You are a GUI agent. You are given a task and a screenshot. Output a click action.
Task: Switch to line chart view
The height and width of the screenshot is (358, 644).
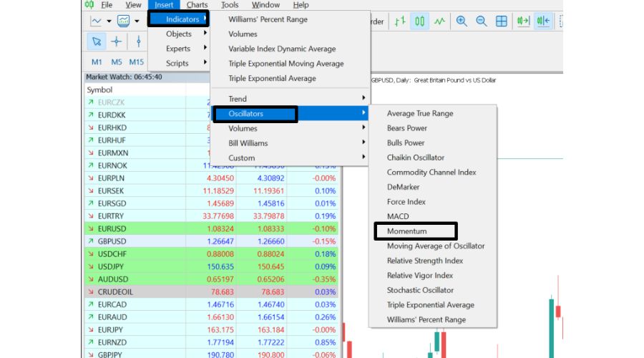point(439,21)
